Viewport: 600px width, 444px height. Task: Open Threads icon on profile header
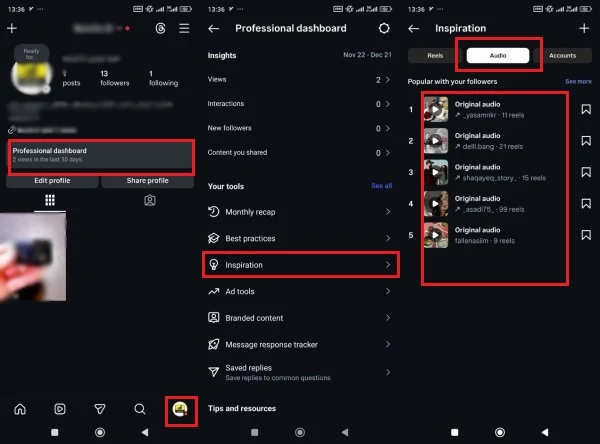point(160,28)
